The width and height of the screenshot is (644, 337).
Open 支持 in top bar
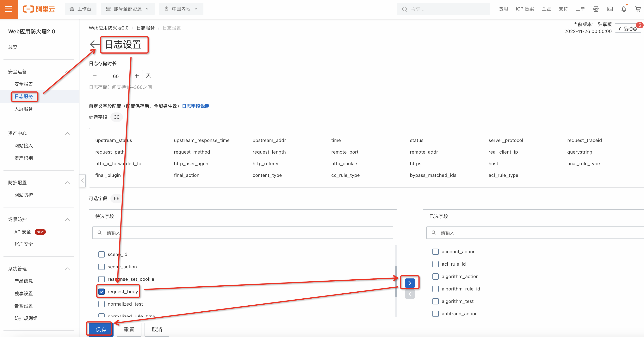(563, 9)
